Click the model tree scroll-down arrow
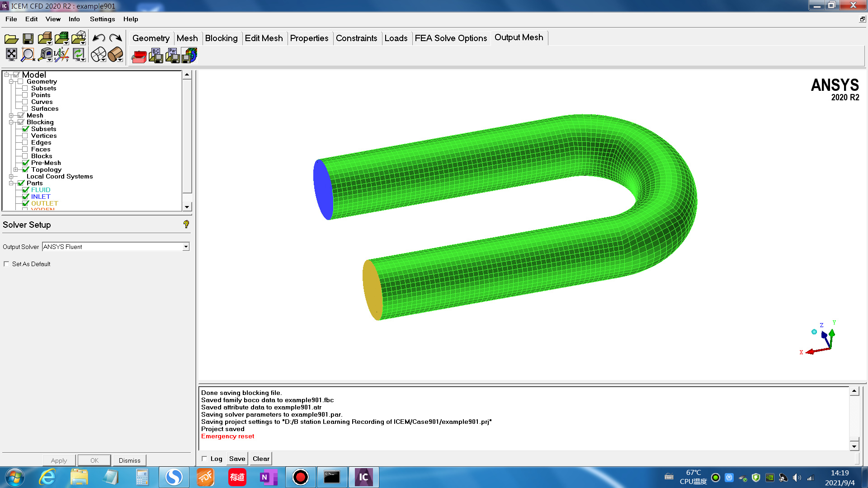 (187, 207)
